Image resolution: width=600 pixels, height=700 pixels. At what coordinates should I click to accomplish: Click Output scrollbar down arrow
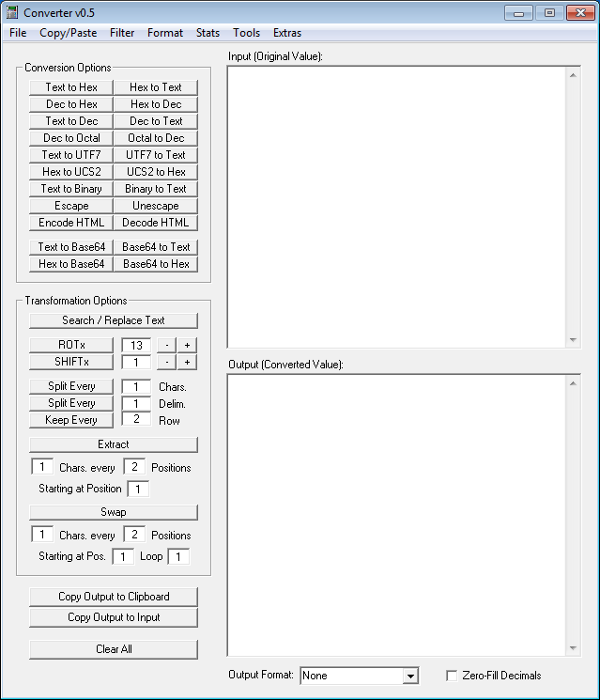click(x=573, y=648)
